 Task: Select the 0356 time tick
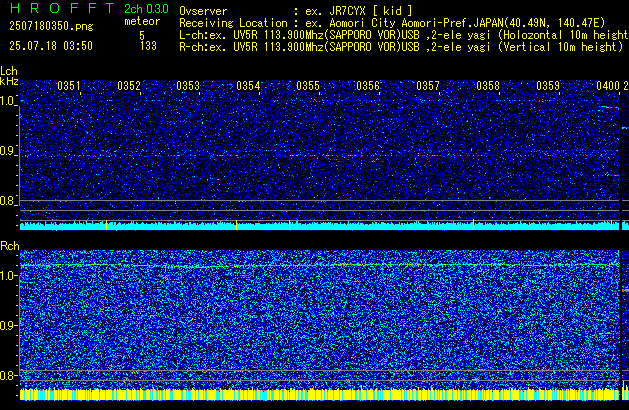tap(368, 86)
